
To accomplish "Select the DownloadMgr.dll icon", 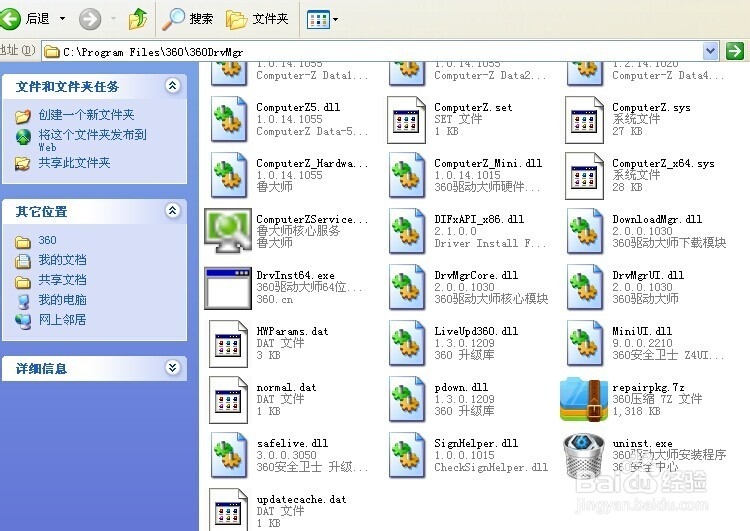I will (585, 231).
